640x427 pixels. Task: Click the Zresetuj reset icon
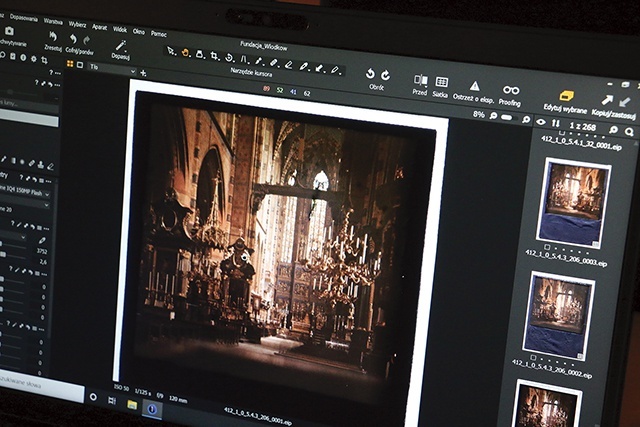pos(53,37)
